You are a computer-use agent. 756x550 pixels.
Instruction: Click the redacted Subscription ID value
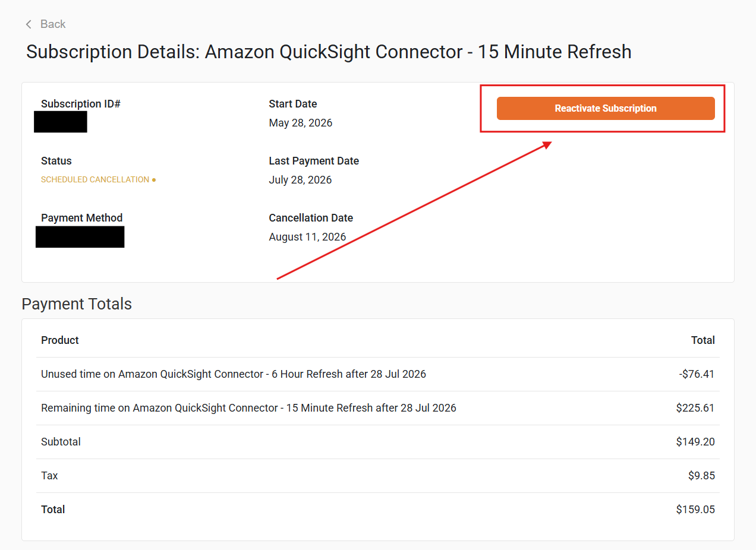click(61, 122)
